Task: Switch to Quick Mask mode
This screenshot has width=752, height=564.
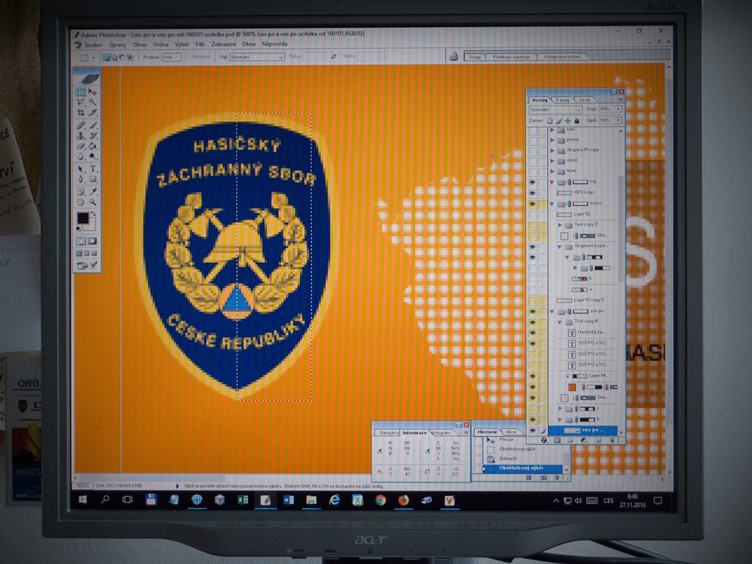Action: 93,241
